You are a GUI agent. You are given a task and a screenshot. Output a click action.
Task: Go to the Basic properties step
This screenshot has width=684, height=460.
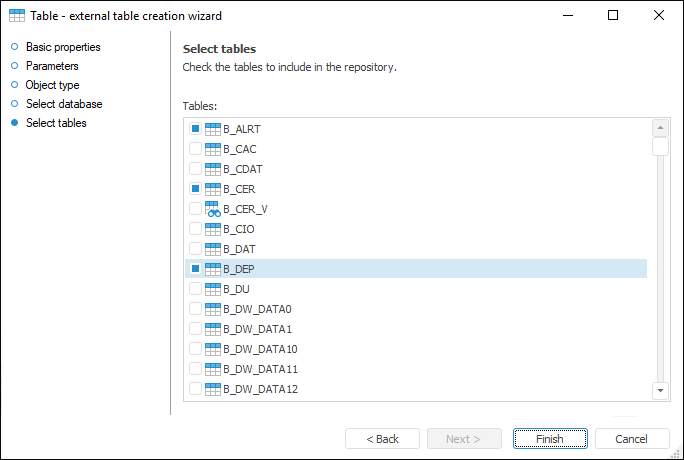63,47
